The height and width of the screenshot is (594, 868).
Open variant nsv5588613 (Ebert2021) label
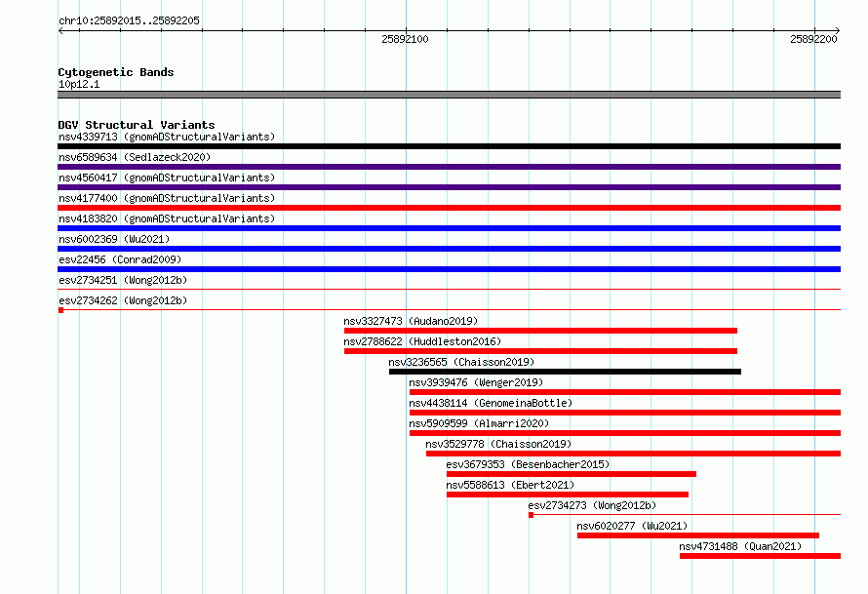click(510, 485)
